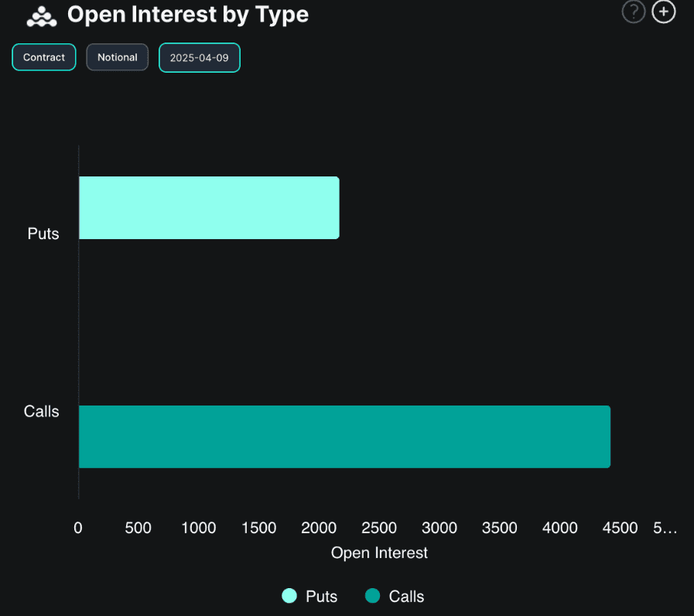Viewport: 694px width, 616px height.
Task: Open the 2025-04-09 expiry date dropdown
Action: point(200,58)
